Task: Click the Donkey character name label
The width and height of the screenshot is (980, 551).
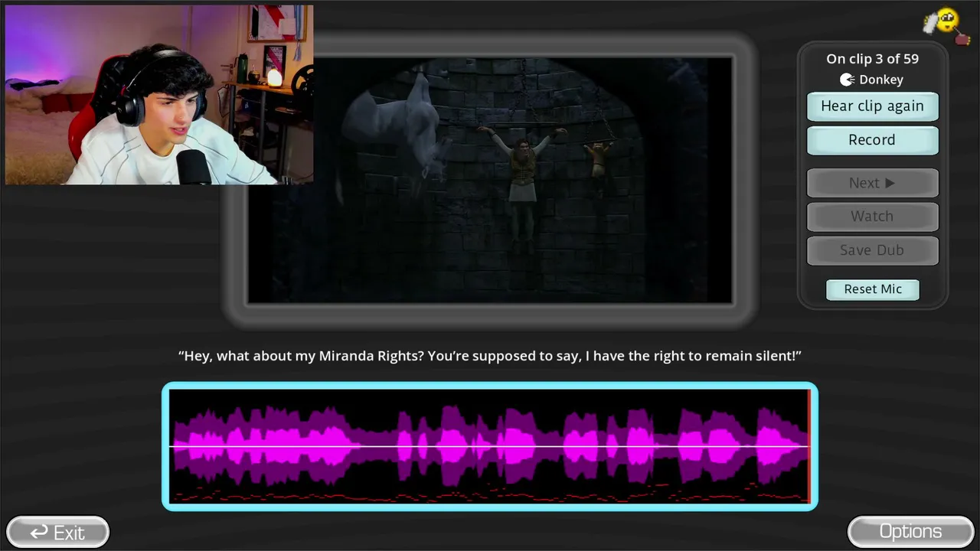Action: point(881,80)
